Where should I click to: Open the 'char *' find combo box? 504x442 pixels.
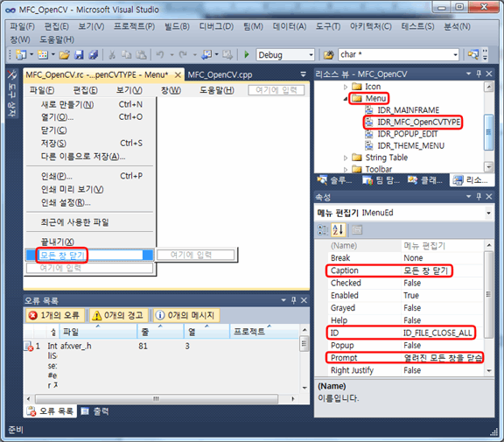point(455,55)
